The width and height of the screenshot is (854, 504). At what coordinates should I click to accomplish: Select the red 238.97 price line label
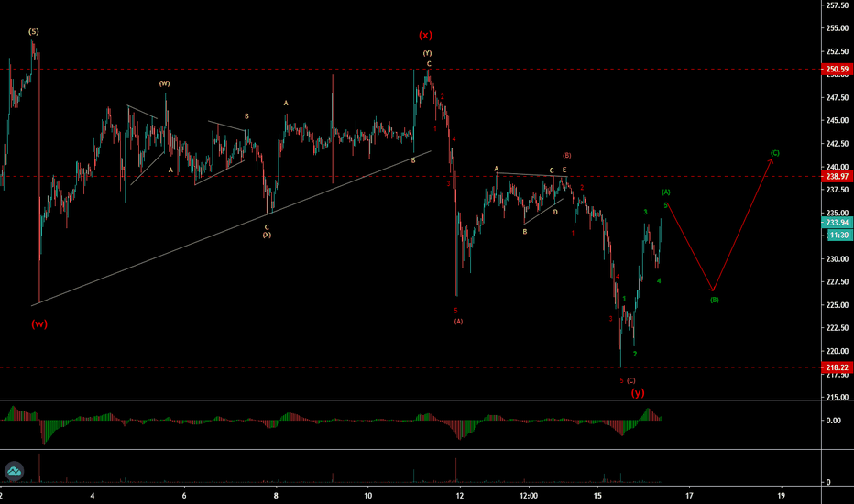pyautogui.click(x=838, y=177)
